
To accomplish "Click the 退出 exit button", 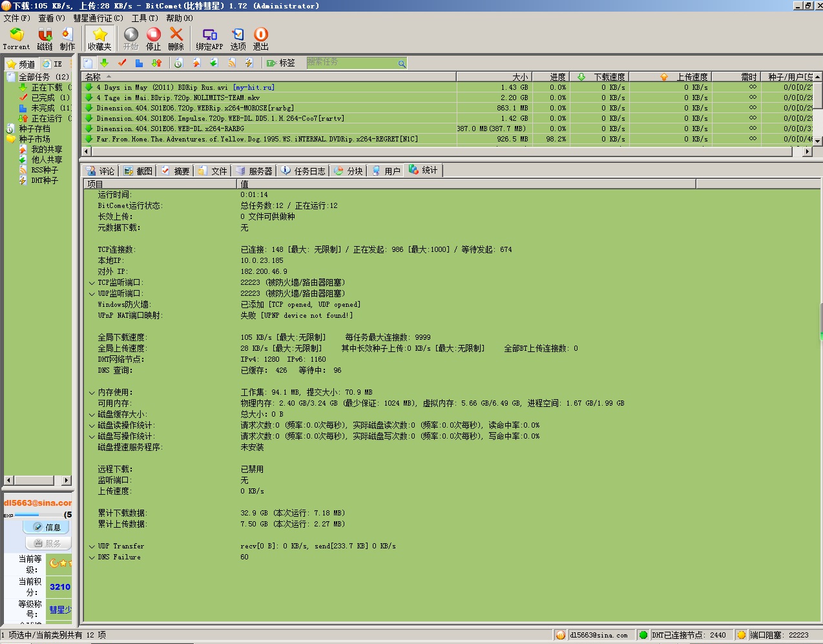I will pyautogui.click(x=261, y=39).
